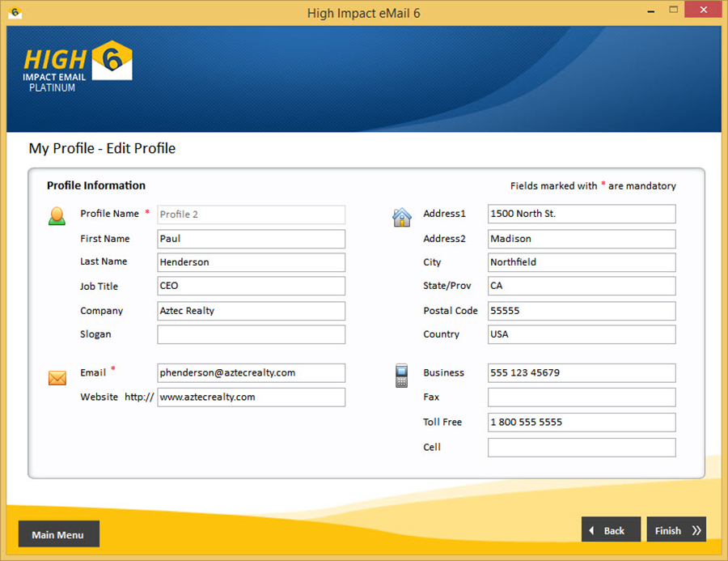Image resolution: width=728 pixels, height=561 pixels.
Task: Click the envelope email icon
Action: click(x=57, y=378)
